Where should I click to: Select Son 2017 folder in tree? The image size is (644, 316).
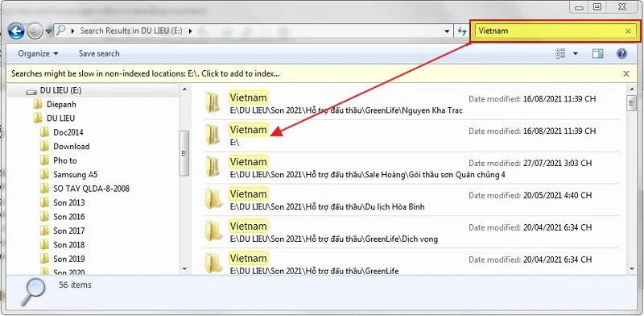point(68,231)
